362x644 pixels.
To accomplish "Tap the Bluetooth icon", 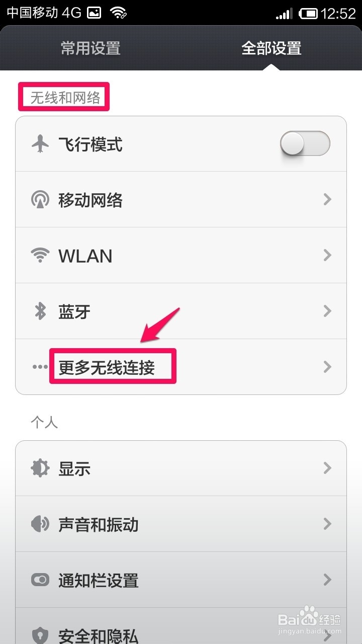I will point(40,311).
